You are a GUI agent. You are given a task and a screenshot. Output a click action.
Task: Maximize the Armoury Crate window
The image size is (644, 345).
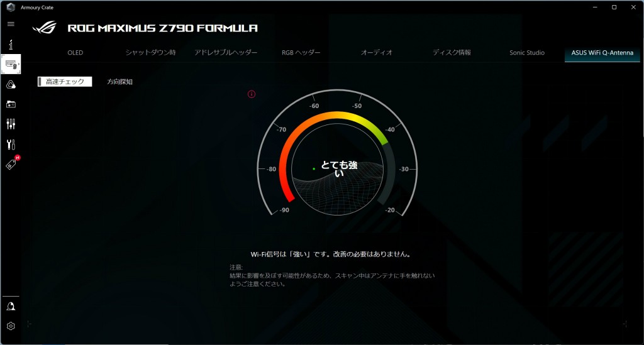pyautogui.click(x=614, y=7)
